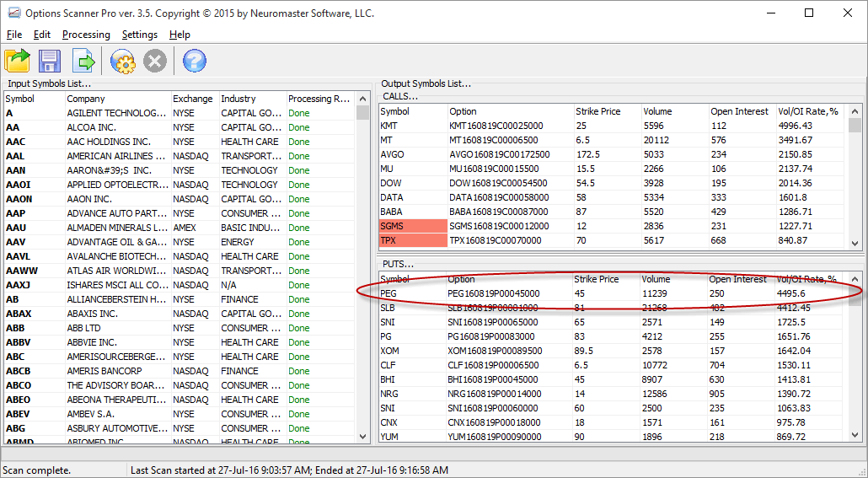Click the app icon in the title bar
Viewport: 868px width, 478px height.
tap(13, 13)
